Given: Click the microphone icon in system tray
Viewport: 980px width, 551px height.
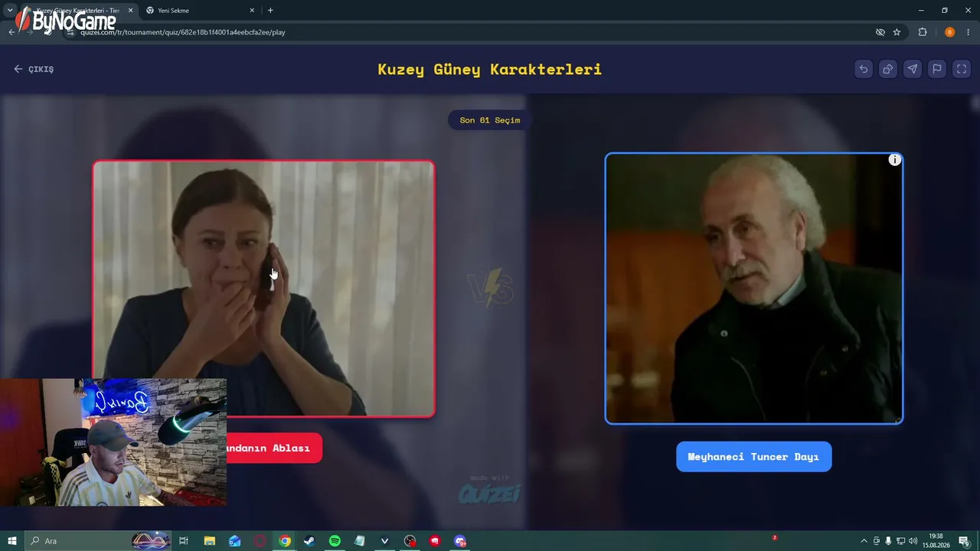Looking at the screenshot, I should (888, 541).
